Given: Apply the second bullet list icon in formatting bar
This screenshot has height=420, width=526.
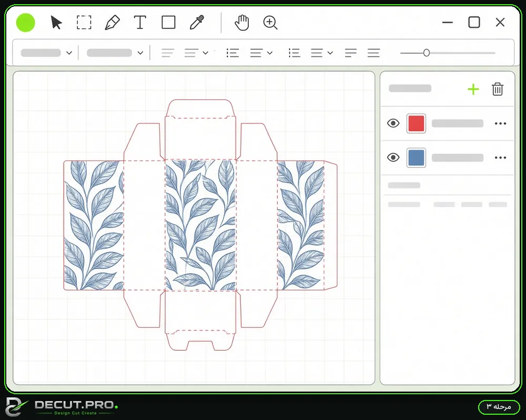Looking at the screenshot, I should click(x=294, y=53).
